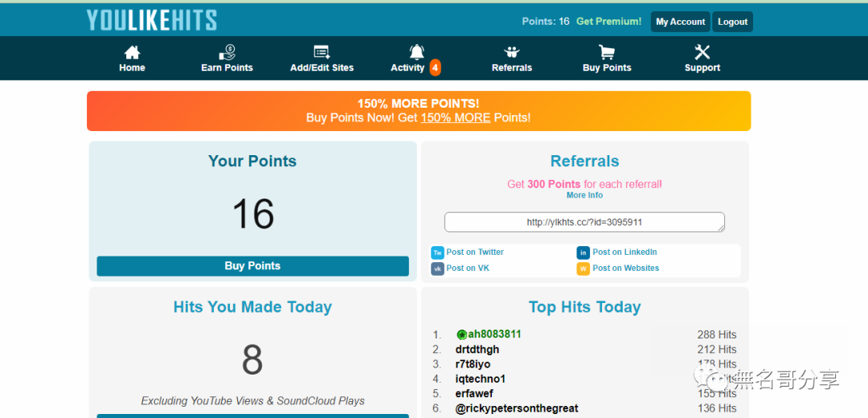Click the Websites 'W' share icon
Screen dimensions: 868x418
tap(583, 268)
